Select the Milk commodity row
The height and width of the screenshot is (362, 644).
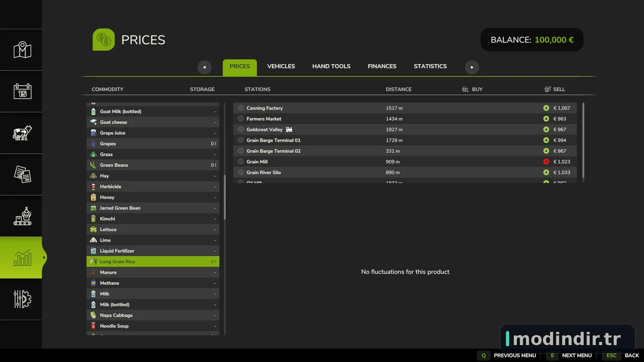153,294
